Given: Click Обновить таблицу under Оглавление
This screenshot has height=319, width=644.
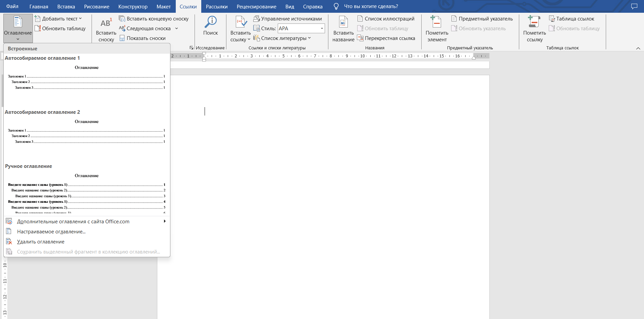Looking at the screenshot, I should click(60, 29).
